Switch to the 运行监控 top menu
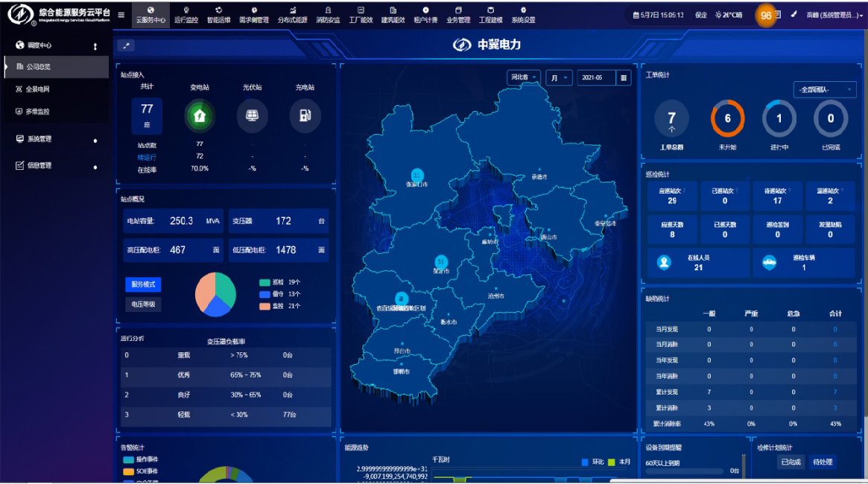 [x=186, y=16]
